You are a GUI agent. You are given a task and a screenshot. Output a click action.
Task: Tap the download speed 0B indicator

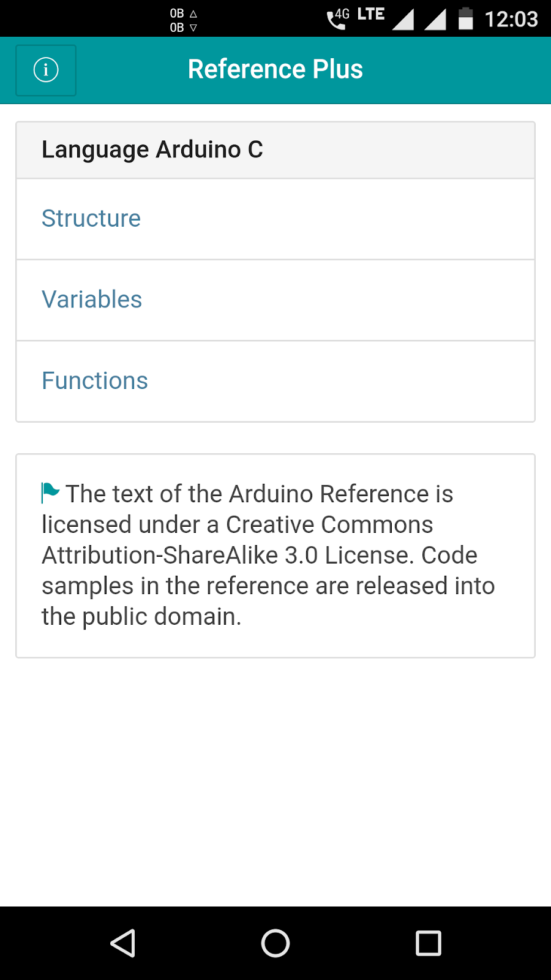(183, 28)
